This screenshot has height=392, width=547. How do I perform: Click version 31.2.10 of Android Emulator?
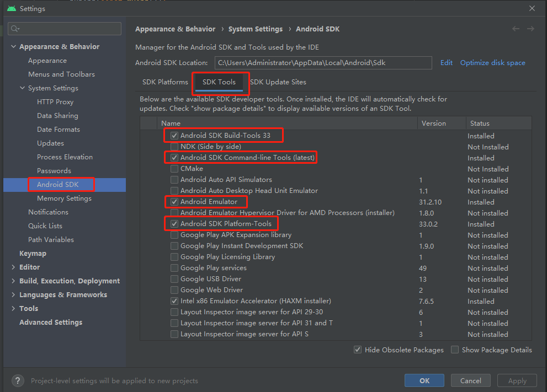pyautogui.click(x=430, y=202)
